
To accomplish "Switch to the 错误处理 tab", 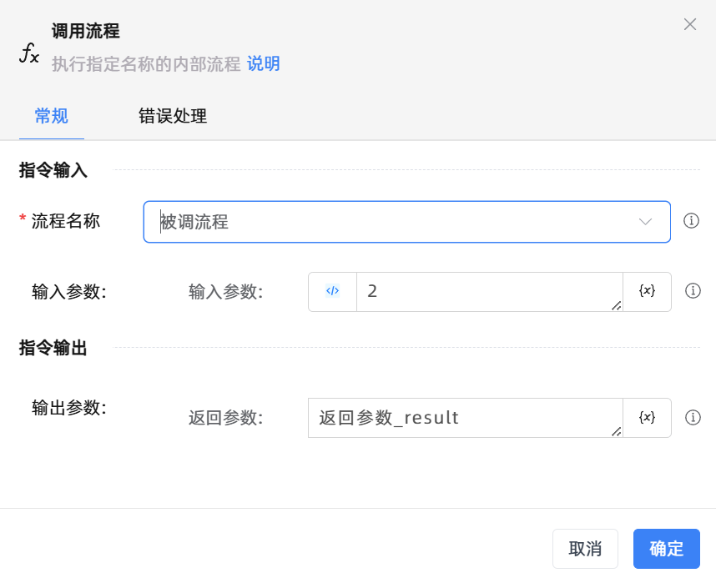I will coord(173,117).
